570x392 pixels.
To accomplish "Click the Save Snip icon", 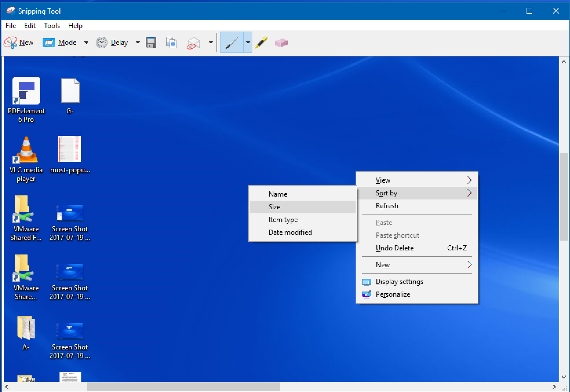I will point(151,42).
